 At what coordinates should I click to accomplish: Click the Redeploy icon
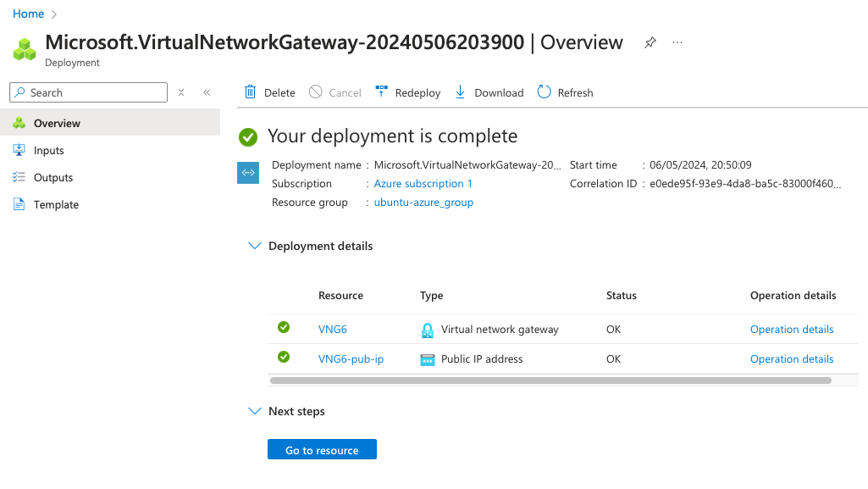[381, 92]
